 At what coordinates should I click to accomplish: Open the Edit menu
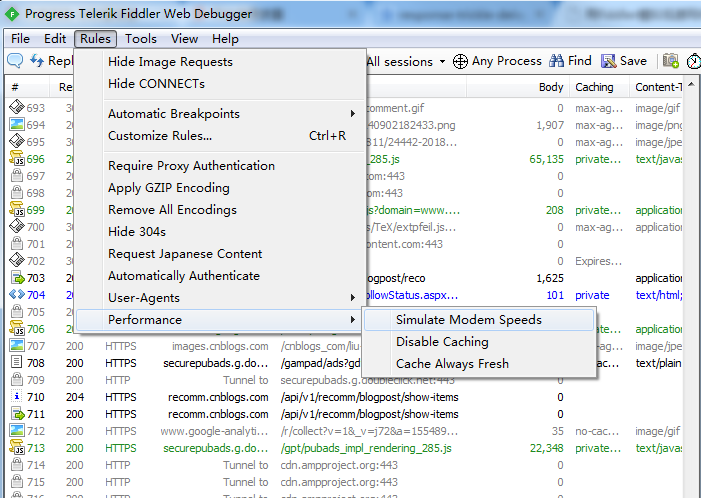pos(55,39)
